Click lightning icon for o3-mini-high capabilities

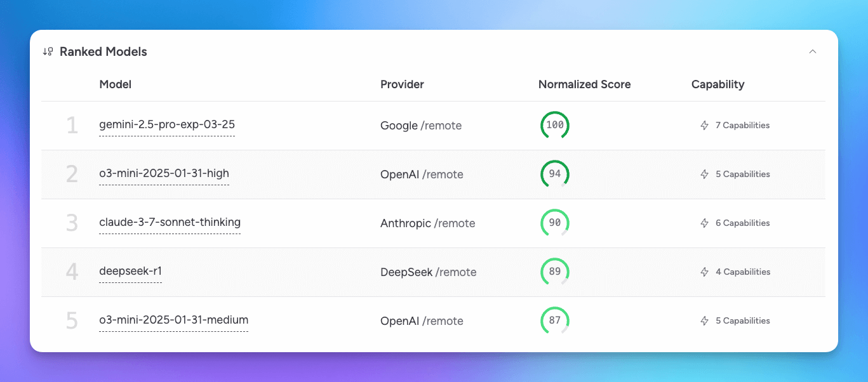pyautogui.click(x=704, y=175)
